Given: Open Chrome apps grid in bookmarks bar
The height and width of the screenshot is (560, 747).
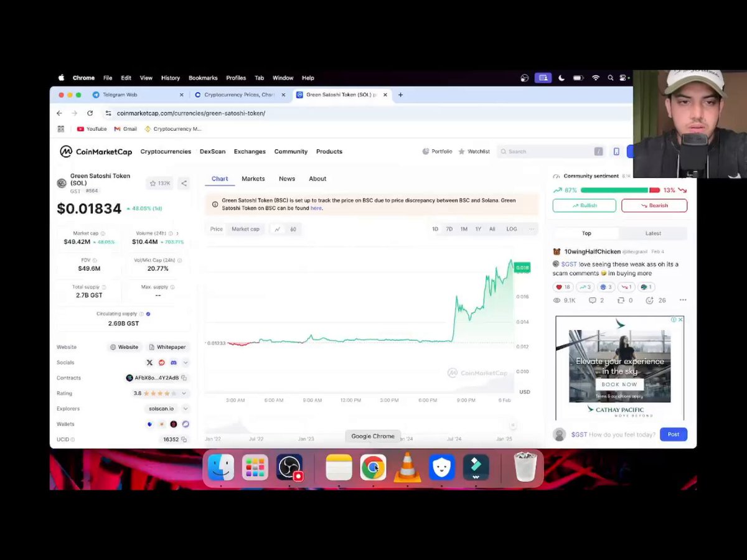Looking at the screenshot, I should tap(60, 129).
